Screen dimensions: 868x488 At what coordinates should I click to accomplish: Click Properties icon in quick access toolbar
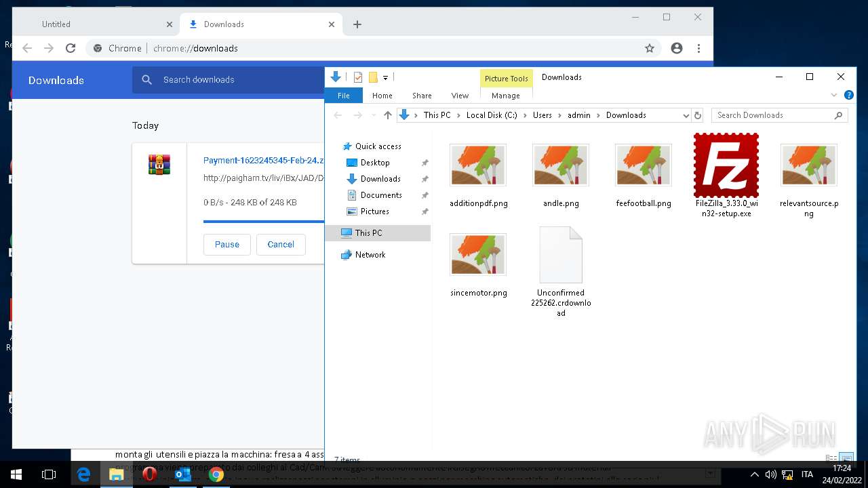point(358,77)
